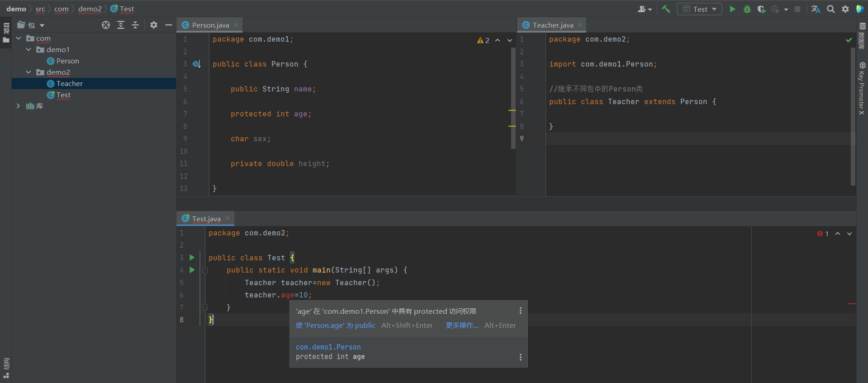This screenshot has width=868, height=383.
Task: Open the Translate icon in toolbar
Action: 816,9
